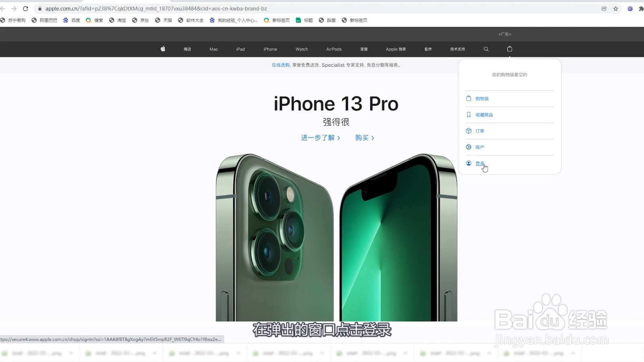Open the 京东 bookmark

[140, 20]
